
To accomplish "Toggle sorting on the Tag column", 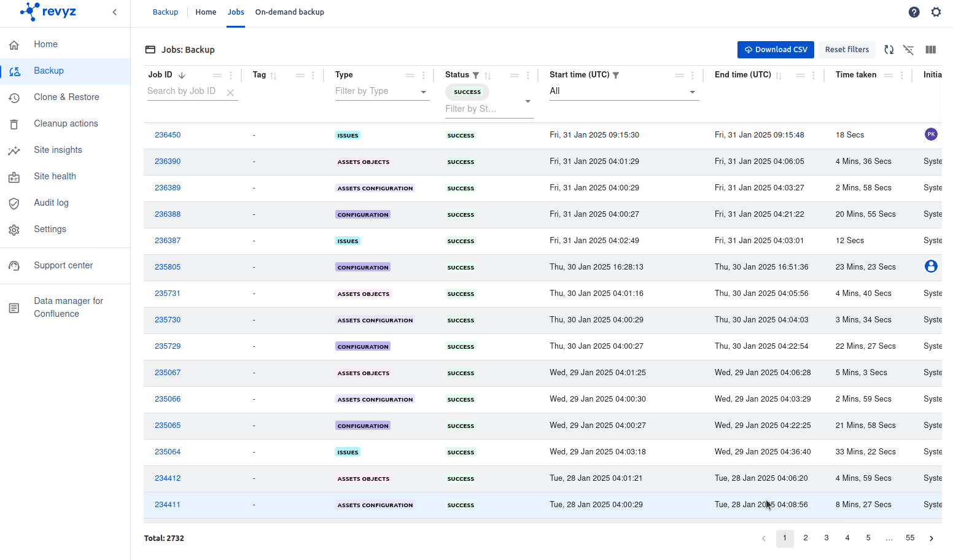I will pos(273,76).
